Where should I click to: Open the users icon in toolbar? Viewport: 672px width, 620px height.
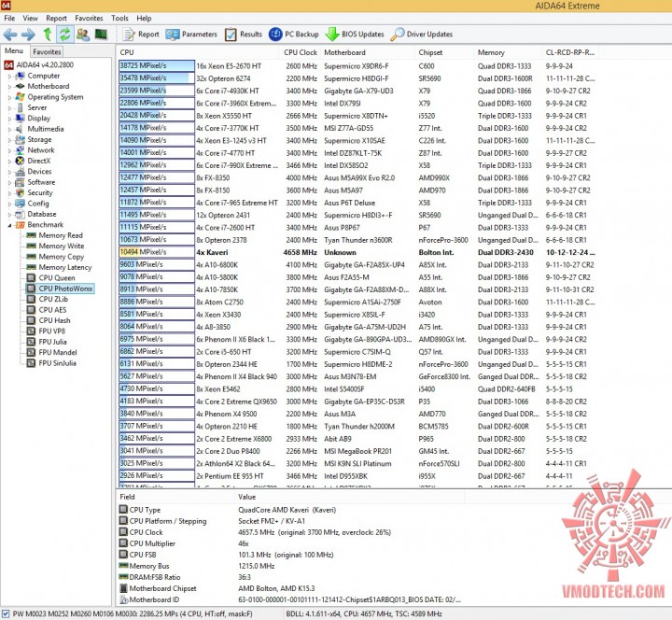83,35
